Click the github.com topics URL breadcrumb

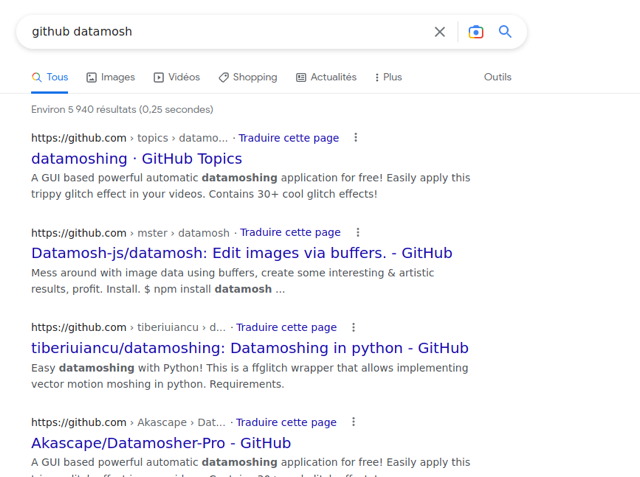tap(129, 138)
